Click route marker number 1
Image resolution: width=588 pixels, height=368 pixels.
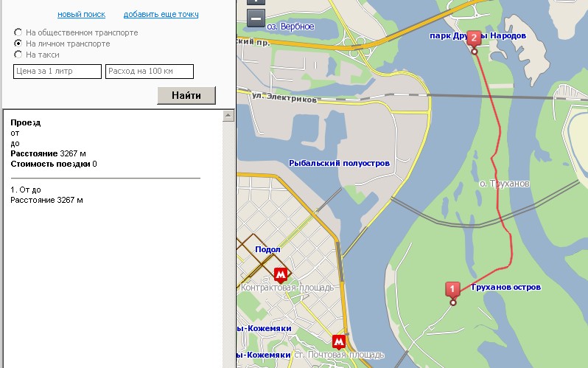453,290
